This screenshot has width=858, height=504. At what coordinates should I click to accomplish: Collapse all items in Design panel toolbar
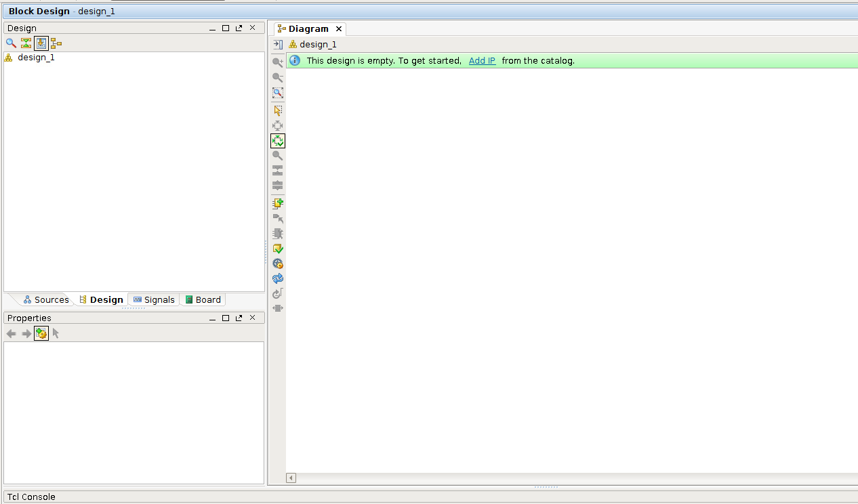(26, 43)
